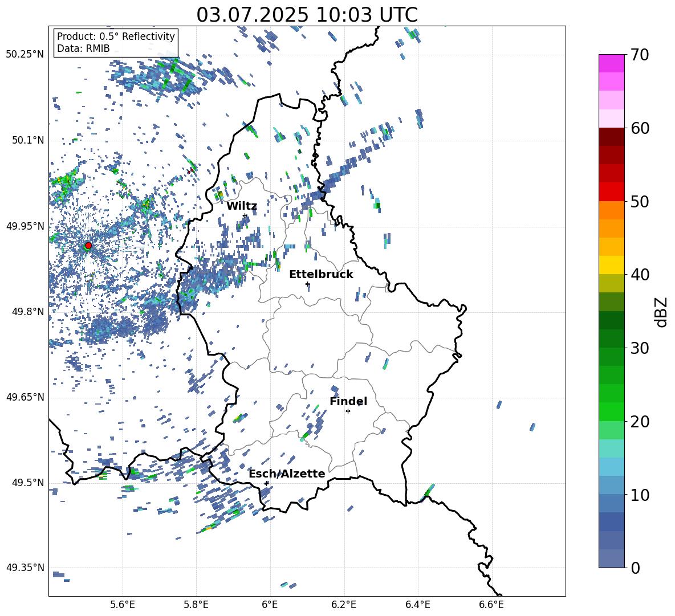Click the 6.4°E longitude label
675x616 pixels.
coord(417,605)
